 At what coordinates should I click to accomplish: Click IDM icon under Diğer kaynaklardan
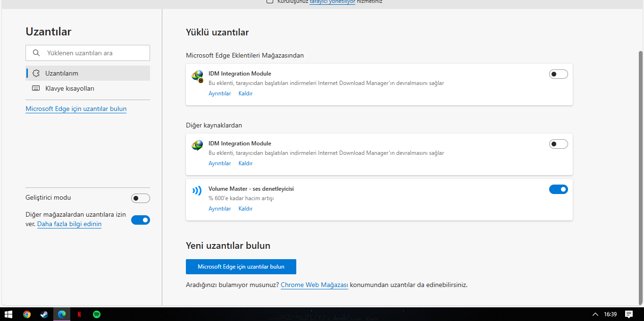click(x=197, y=145)
